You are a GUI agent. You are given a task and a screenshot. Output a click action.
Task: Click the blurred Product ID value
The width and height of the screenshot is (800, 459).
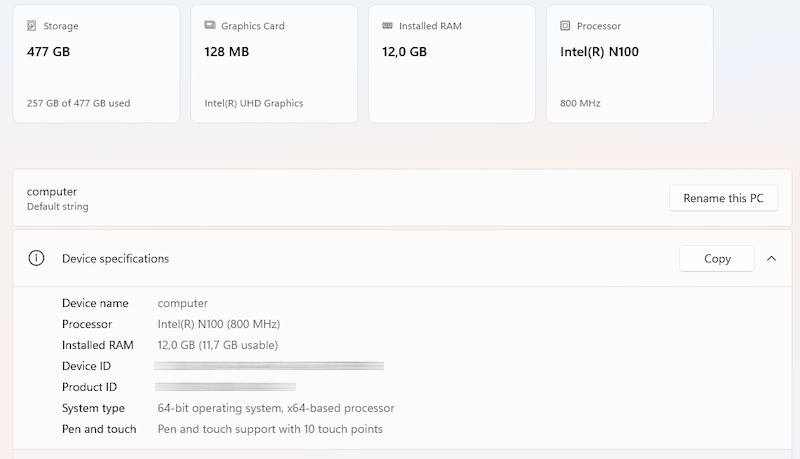pyautogui.click(x=225, y=387)
